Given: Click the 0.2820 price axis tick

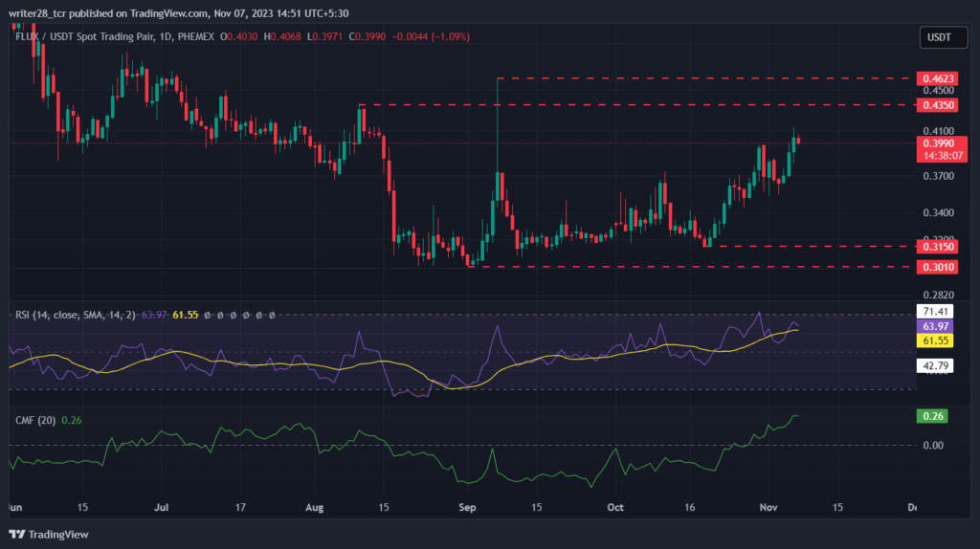Looking at the screenshot, I should click(939, 296).
